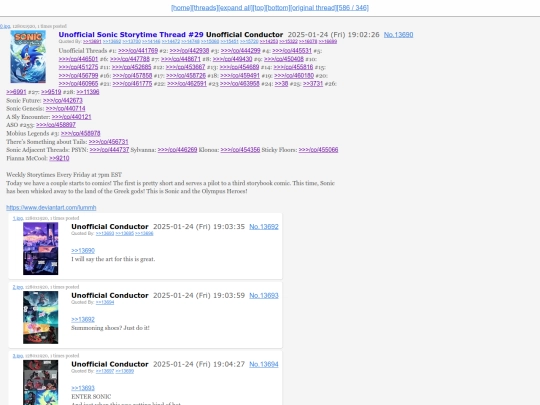Open the 1.jpg file link

point(18,218)
